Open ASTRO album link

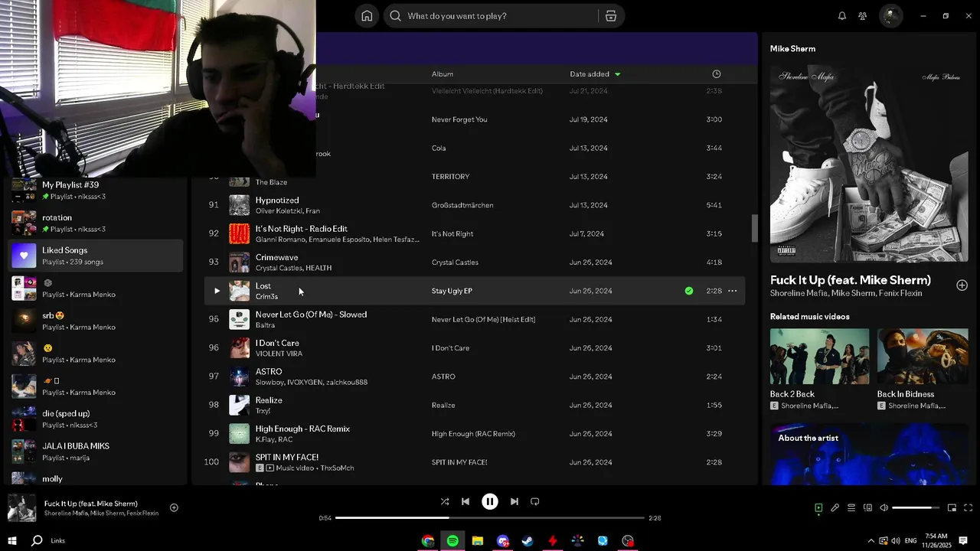pyautogui.click(x=443, y=377)
